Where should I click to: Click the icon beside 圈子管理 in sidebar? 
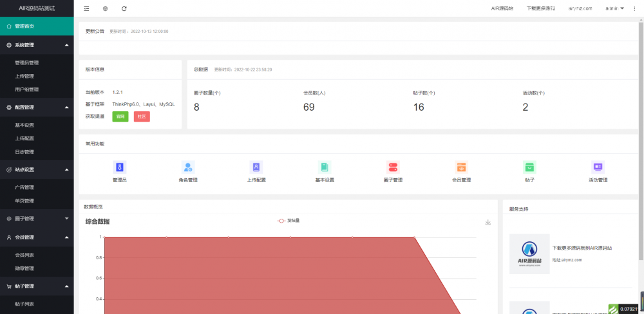[9, 219]
